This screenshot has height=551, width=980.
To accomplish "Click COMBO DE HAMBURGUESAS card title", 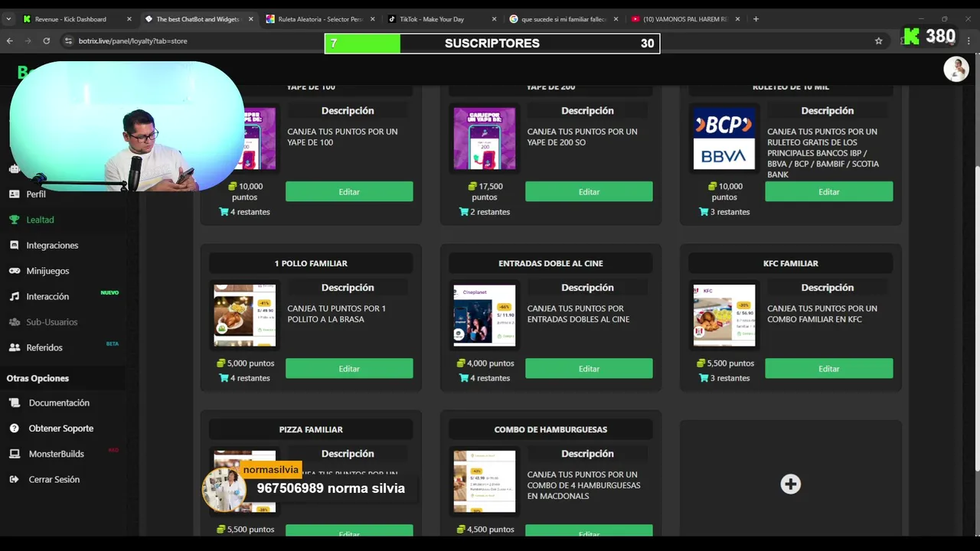I will point(550,429).
